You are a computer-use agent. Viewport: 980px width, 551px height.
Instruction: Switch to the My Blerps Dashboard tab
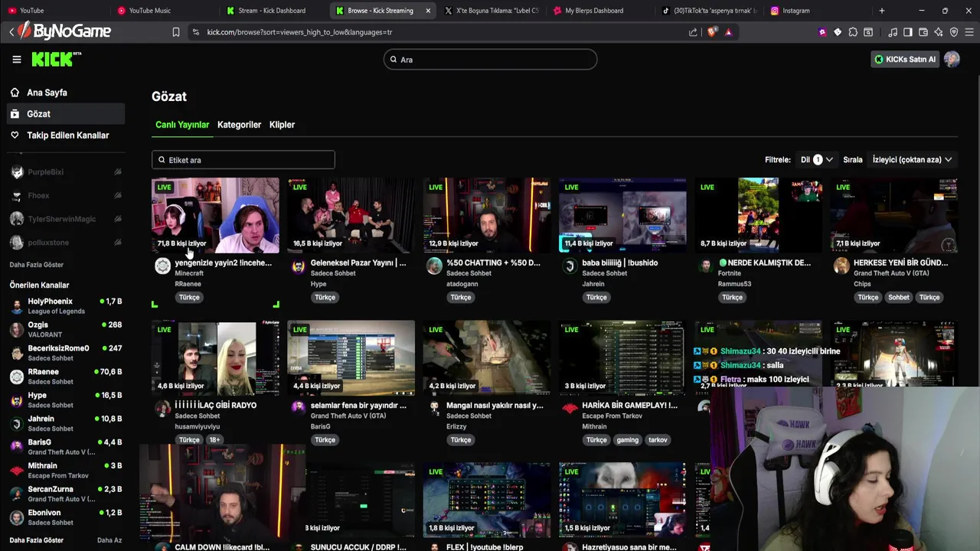click(602, 11)
